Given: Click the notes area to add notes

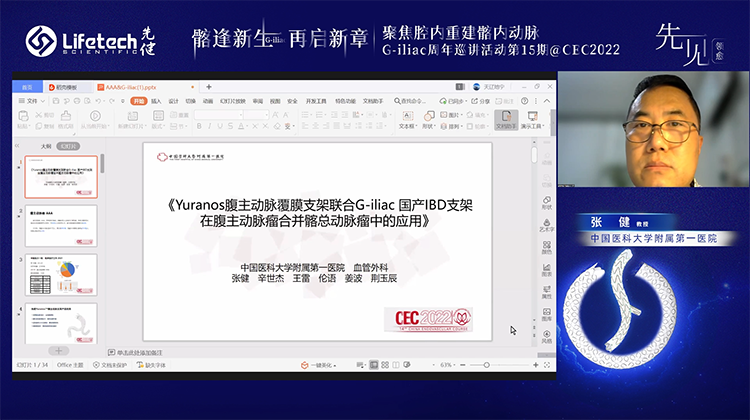Looking at the screenshot, I should [140, 353].
